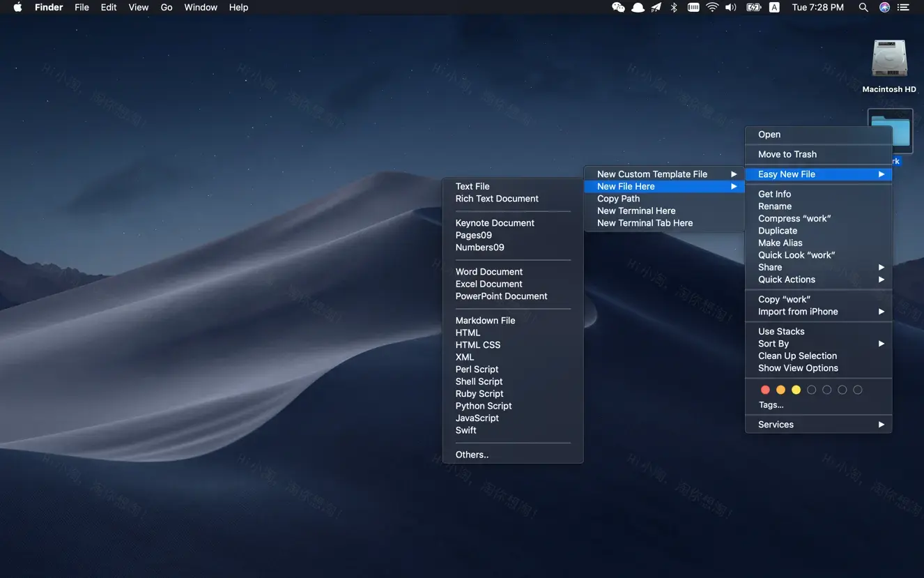Select the orange tag circle
The height and width of the screenshot is (578, 924).
(x=780, y=389)
